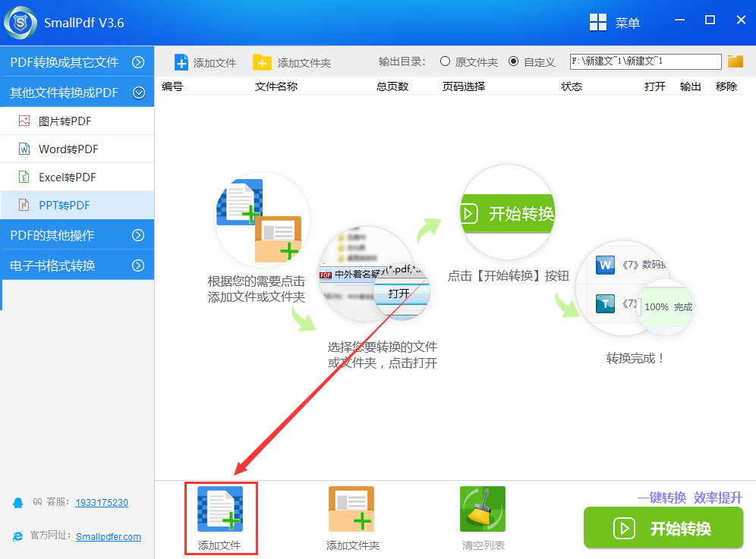Image resolution: width=756 pixels, height=559 pixels.
Task: Select Word转PDF in the sidebar
Action: (77, 149)
